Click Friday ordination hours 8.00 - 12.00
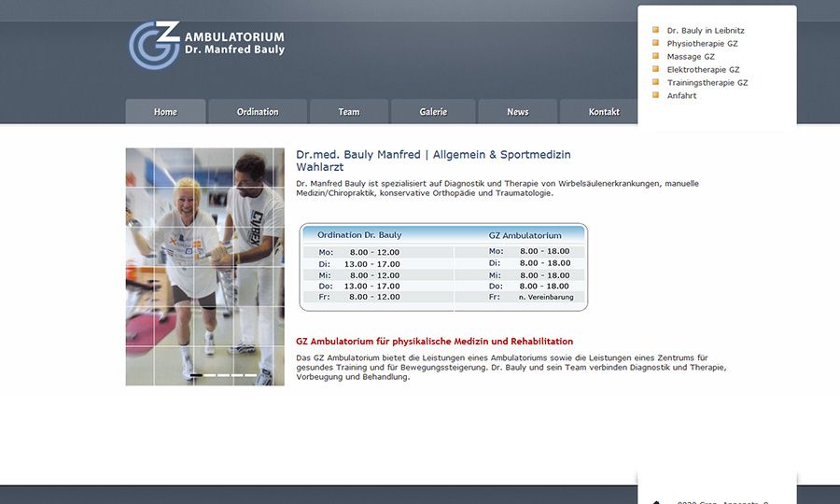This screenshot has height=504, width=840. [x=374, y=297]
